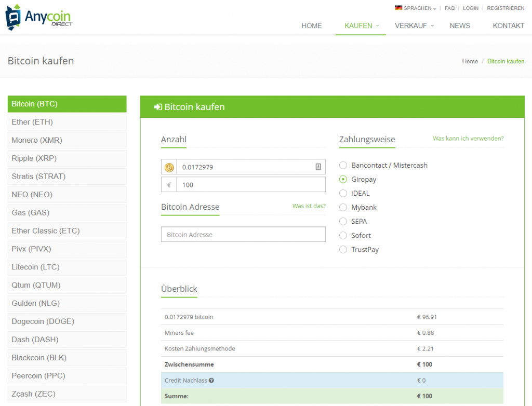The width and height of the screenshot is (532, 406).
Task: Choose iDEAL as payment method
Action: 343,193
